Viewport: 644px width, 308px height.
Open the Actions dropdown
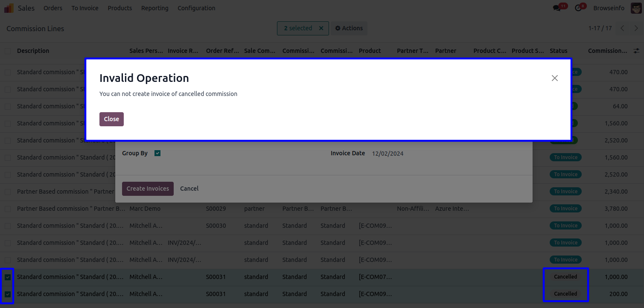(x=349, y=28)
